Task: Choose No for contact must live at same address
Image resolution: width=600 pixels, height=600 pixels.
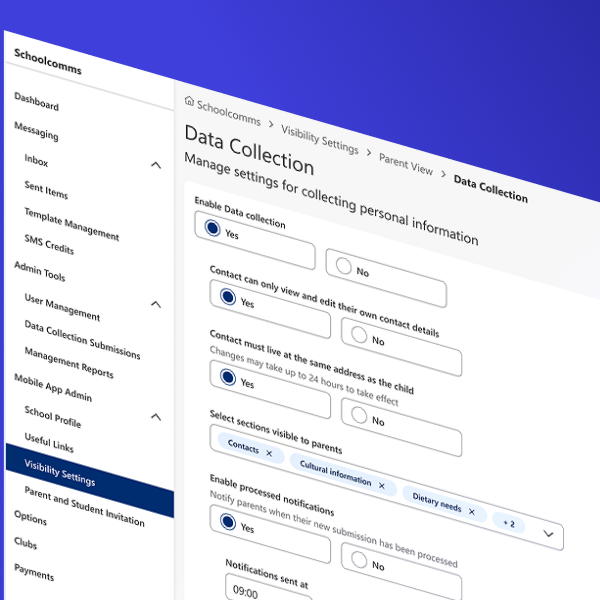Action: (358, 413)
